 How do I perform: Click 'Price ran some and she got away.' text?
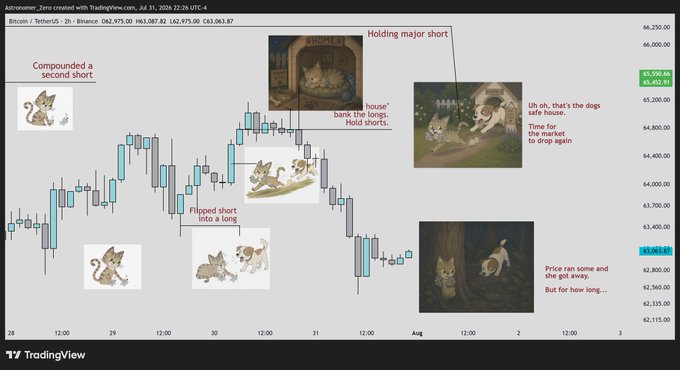[x=576, y=272]
